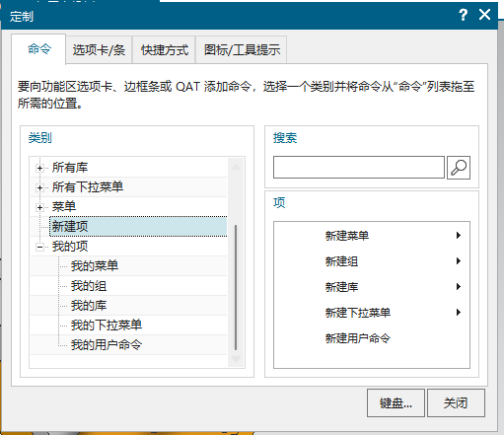Viewport: 504px width, 435px height.
Task: Expand the 所有库 tree node
Action: pyautogui.click(x=39, y=168)
